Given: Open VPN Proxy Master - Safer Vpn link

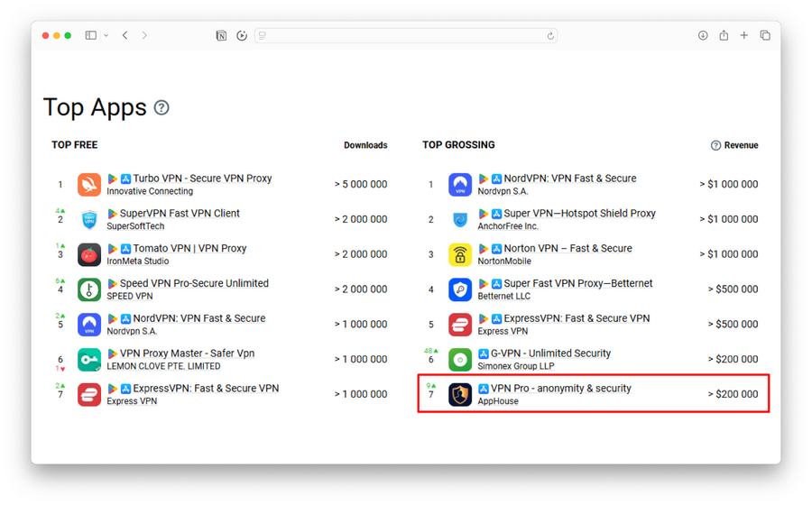Looking at the screenshot, I should pos(188,353).
